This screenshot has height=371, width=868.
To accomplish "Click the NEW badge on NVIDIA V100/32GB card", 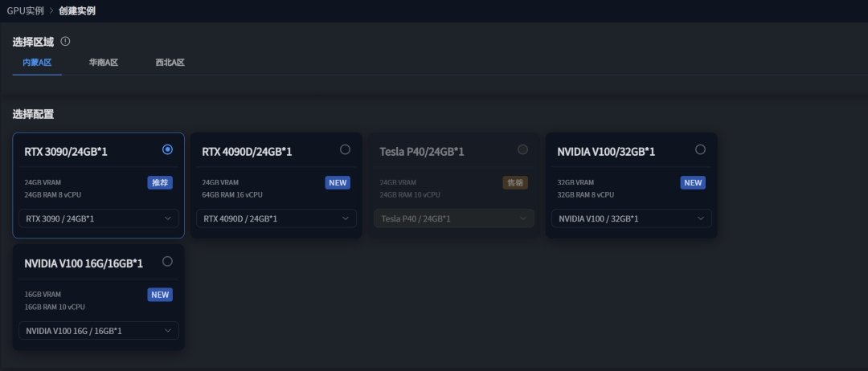I will point(693,182).
